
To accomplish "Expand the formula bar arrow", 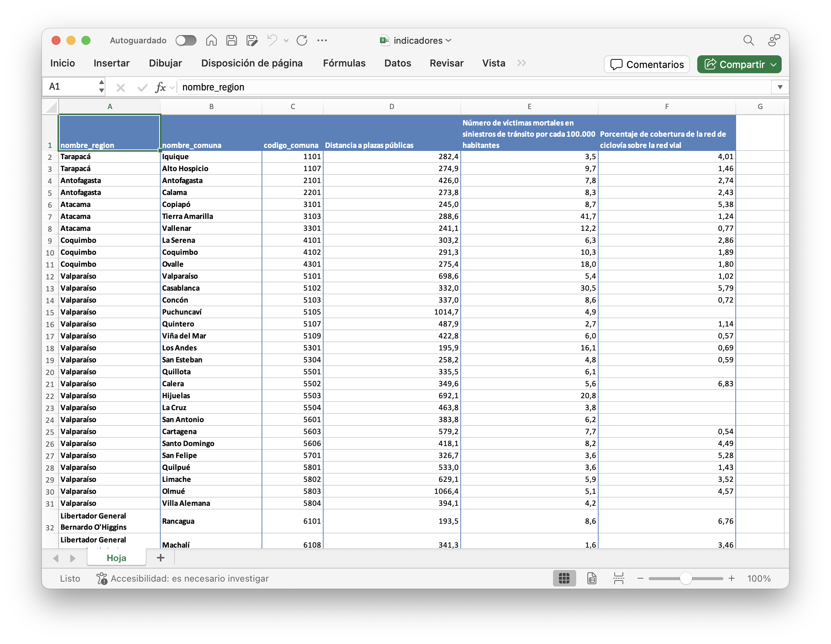I will coord(780,87).
